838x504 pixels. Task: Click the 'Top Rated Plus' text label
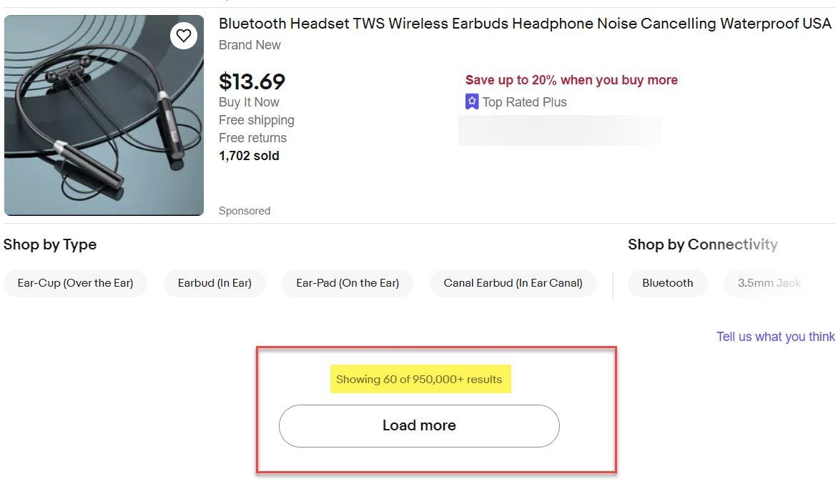coord(524,102)
